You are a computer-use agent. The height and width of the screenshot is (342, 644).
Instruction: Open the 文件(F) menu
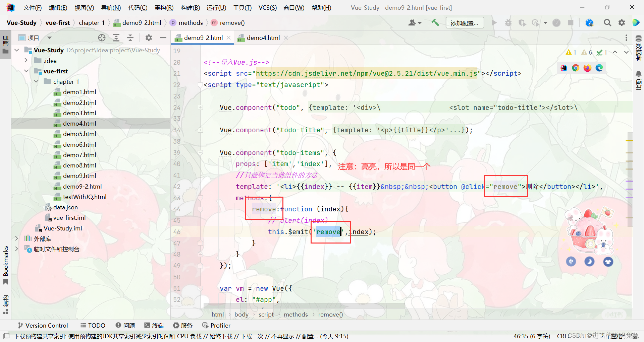point(33,8)
